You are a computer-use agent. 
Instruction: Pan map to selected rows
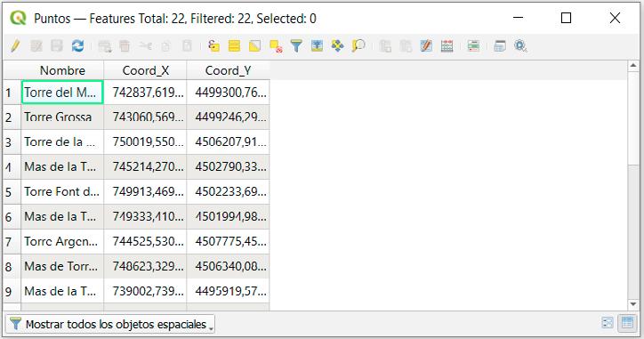pyautogui.click(x=338, y=45)
